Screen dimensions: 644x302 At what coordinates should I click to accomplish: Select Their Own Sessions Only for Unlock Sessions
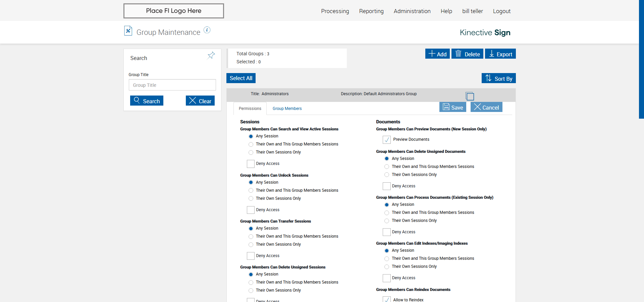[x=251, y=198]
